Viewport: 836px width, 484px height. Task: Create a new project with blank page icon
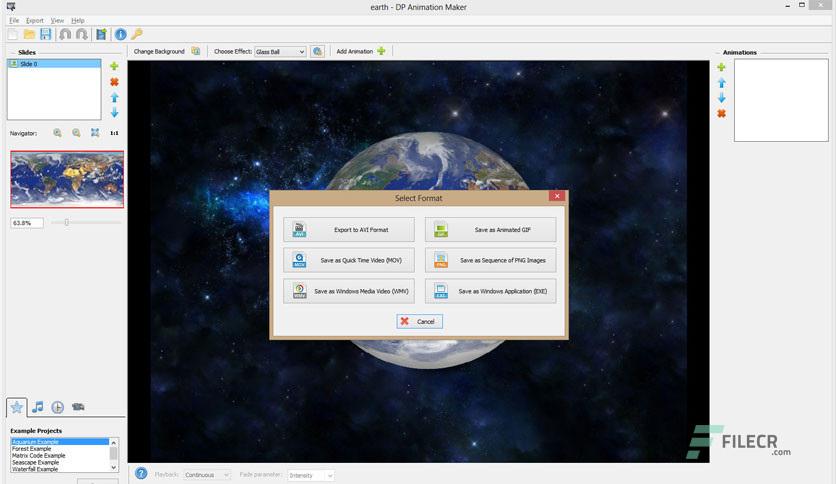(x=13, y=35)
